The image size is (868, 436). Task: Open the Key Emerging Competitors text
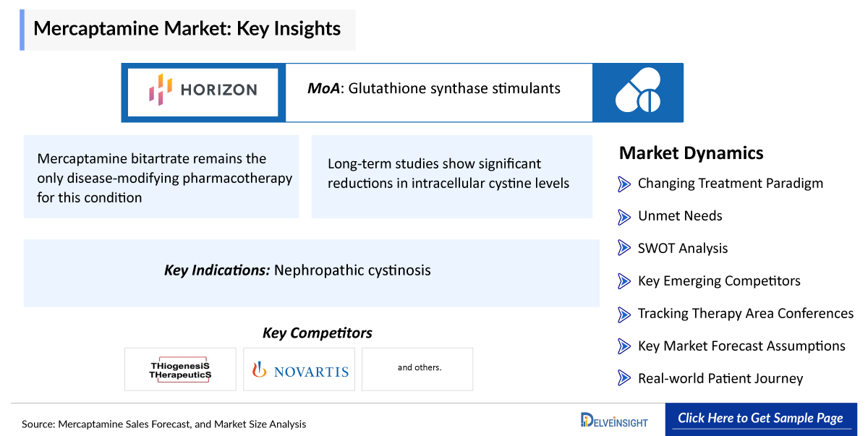[x=719, y=281]
